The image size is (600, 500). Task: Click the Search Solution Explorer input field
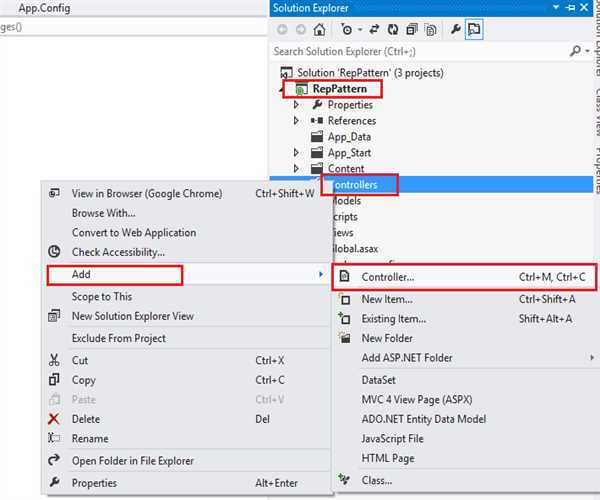[x=420, y=51]
